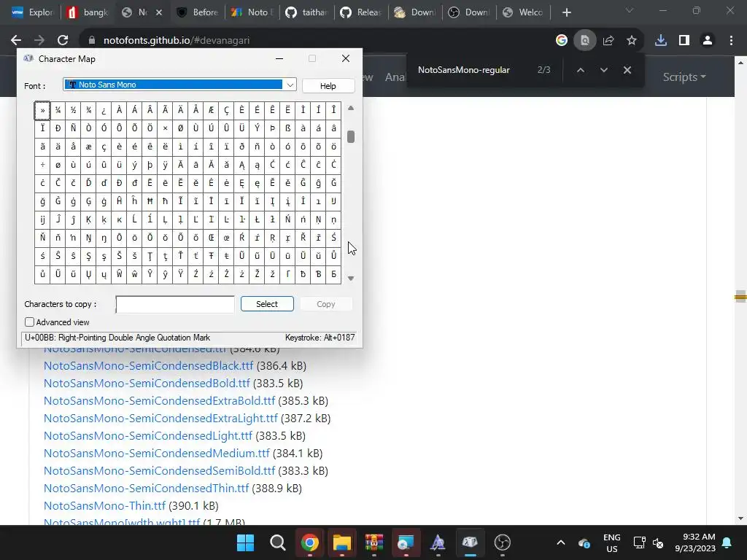Screen dimensions: 747x560
Task: Select the Æ character in the grid
Action: point(211,111)
